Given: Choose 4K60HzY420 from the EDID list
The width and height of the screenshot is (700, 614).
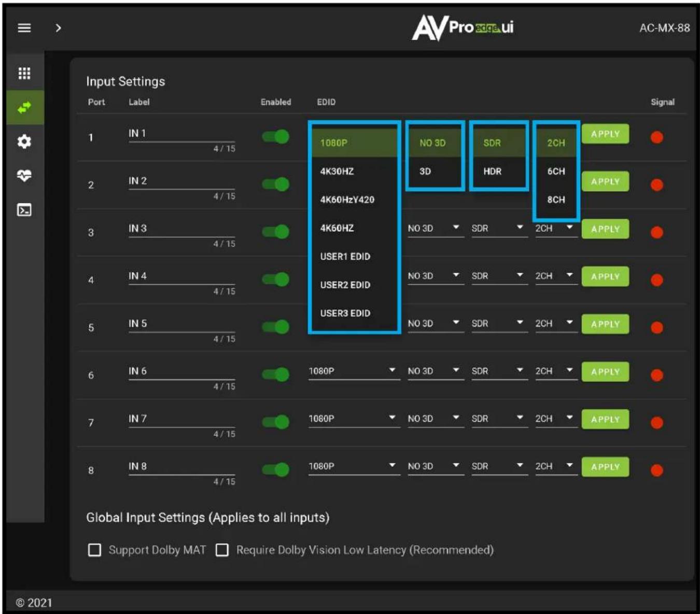Looking at the screenshot, I should [354, 200].
